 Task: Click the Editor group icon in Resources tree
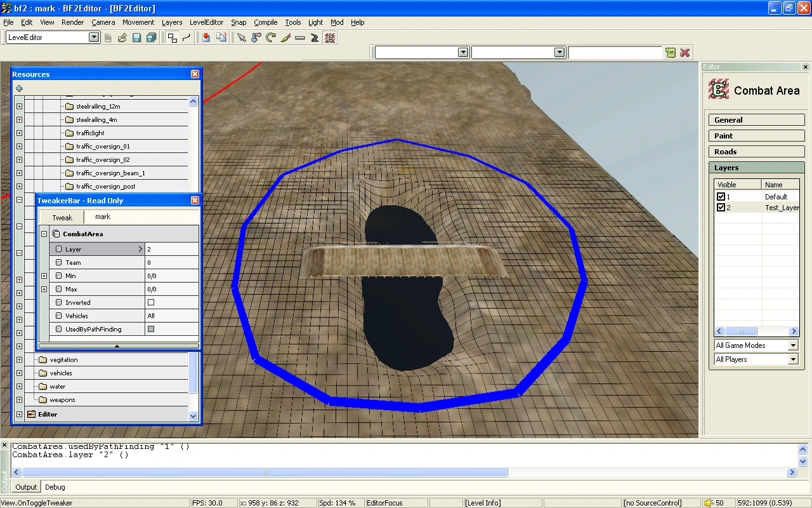pos(32,415)
